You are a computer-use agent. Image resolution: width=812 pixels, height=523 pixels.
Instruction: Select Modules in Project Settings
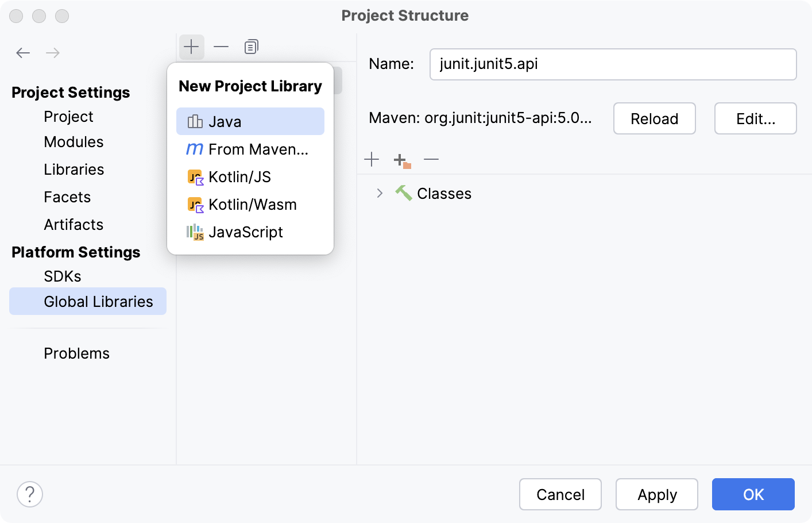tap(74, 142)
